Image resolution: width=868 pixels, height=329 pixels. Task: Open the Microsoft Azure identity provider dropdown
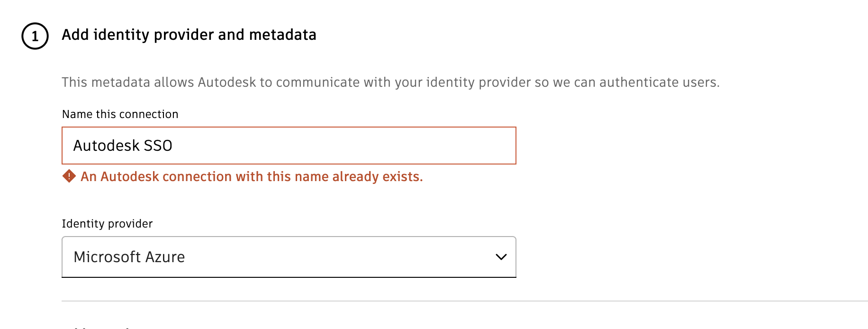coord(289,257)
